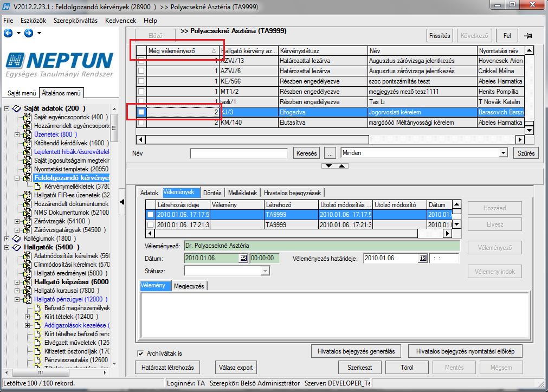
Task: Click page icon beside Kiírt tételek (12400)
Action: [37, 317]
